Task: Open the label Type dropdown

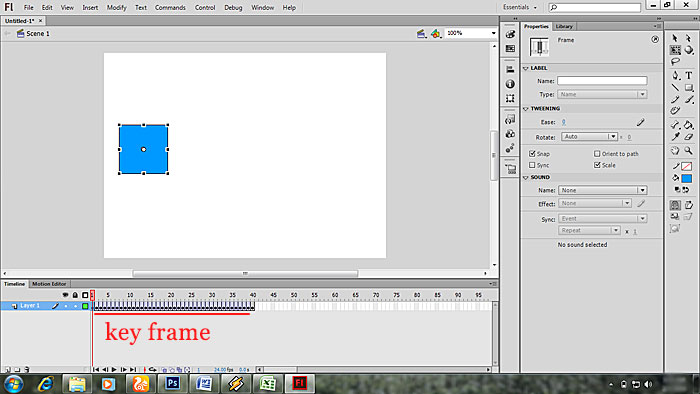Action: tap(602, 95)
